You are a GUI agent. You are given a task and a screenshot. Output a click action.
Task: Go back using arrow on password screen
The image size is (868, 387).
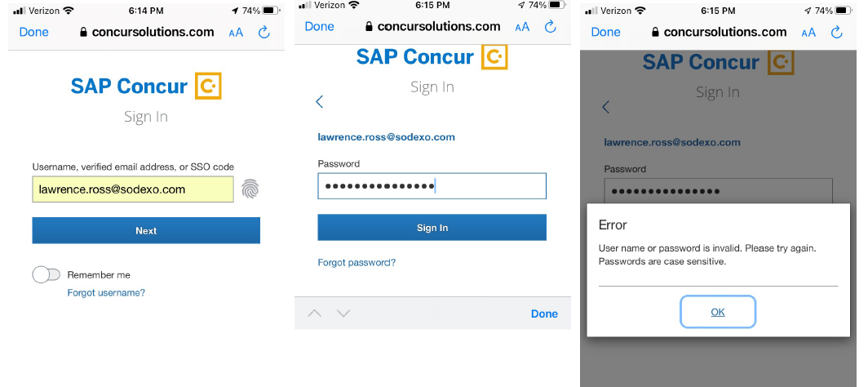click(320, 101)
